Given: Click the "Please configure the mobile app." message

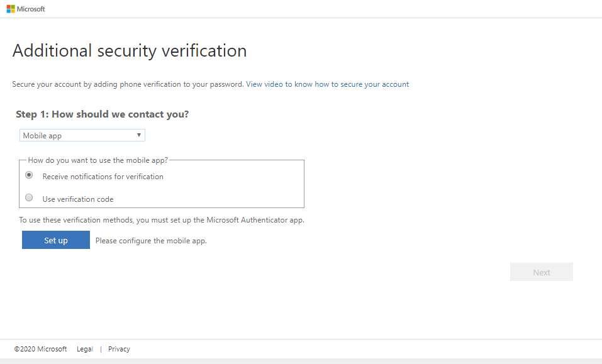Looking at the screenshot, I should click(151, 241).
